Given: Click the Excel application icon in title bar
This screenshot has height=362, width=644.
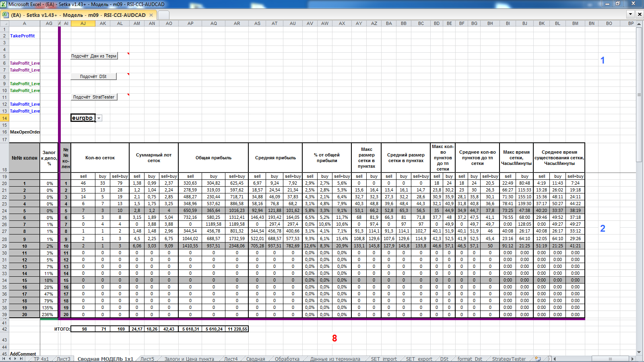Looking at the screenshot, I should pyautogui.click(x=4, y=4).
